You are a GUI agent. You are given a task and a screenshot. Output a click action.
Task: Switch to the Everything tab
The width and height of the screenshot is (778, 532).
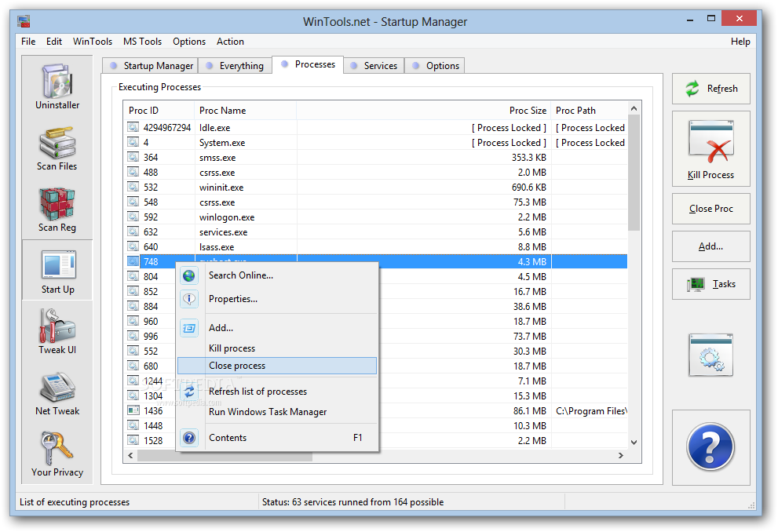235,65
